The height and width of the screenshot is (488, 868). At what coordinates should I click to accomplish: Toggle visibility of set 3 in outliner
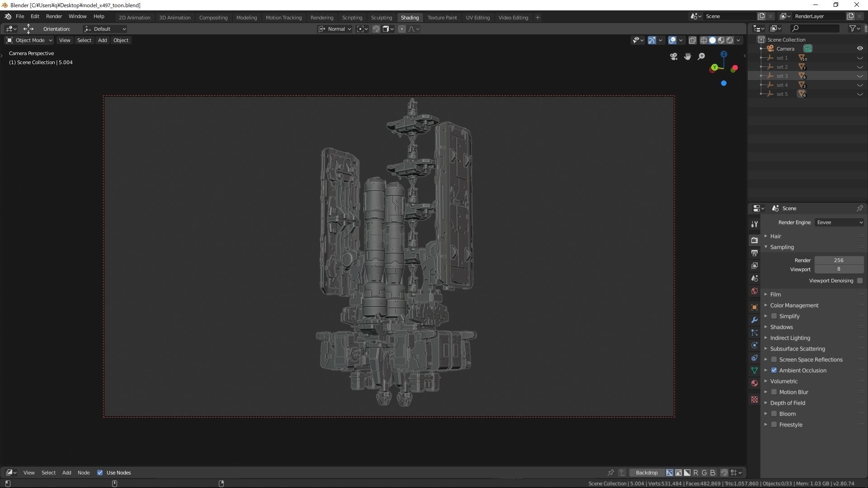(x=860, y=76)
